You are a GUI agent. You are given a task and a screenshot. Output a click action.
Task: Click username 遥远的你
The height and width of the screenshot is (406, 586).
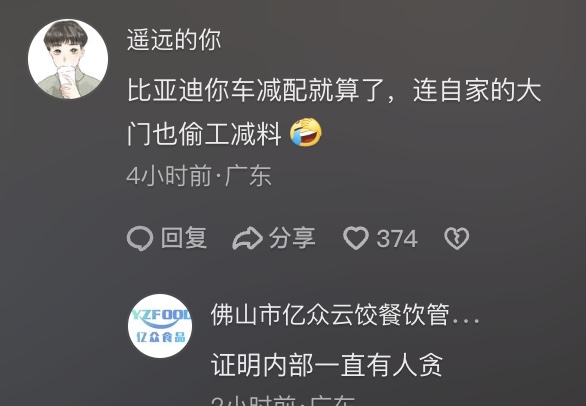pos(174,40)
